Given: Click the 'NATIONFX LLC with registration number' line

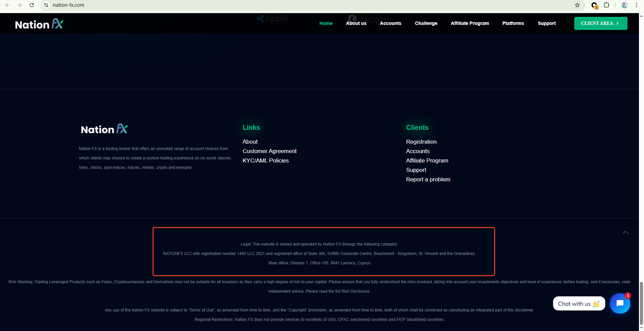Looking at the screenshot, I should pyautogui.click(x=319, y=254).
